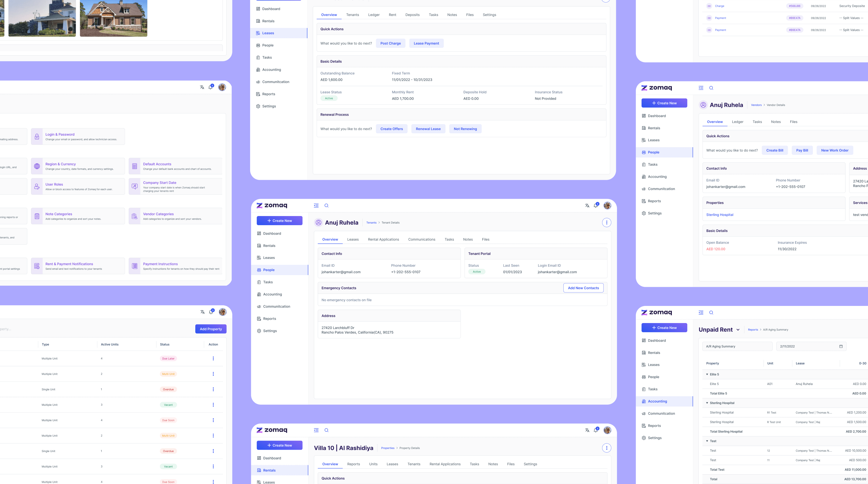Click search icon in Vendor Details window
The height and width of the screenshot is (484, 868).
[x=711, y=88]
